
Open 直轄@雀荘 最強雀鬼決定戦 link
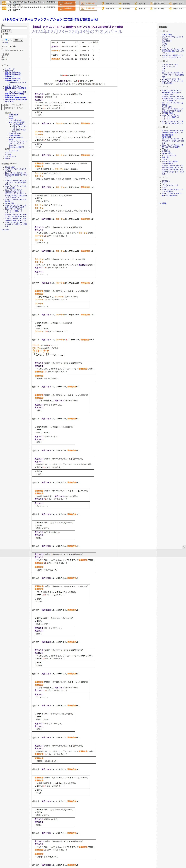point(15,98)
